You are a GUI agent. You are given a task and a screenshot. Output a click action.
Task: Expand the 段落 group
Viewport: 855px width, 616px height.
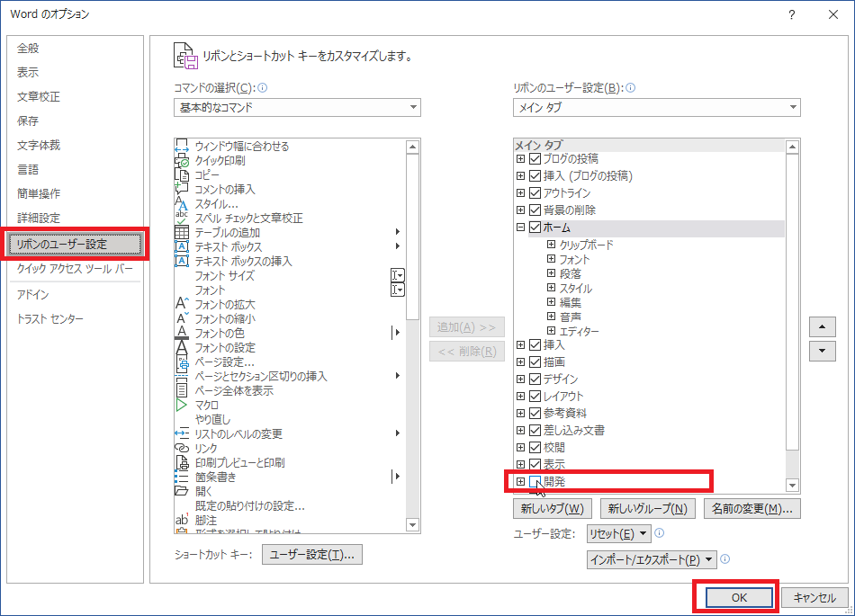click(x=552, y=273)
